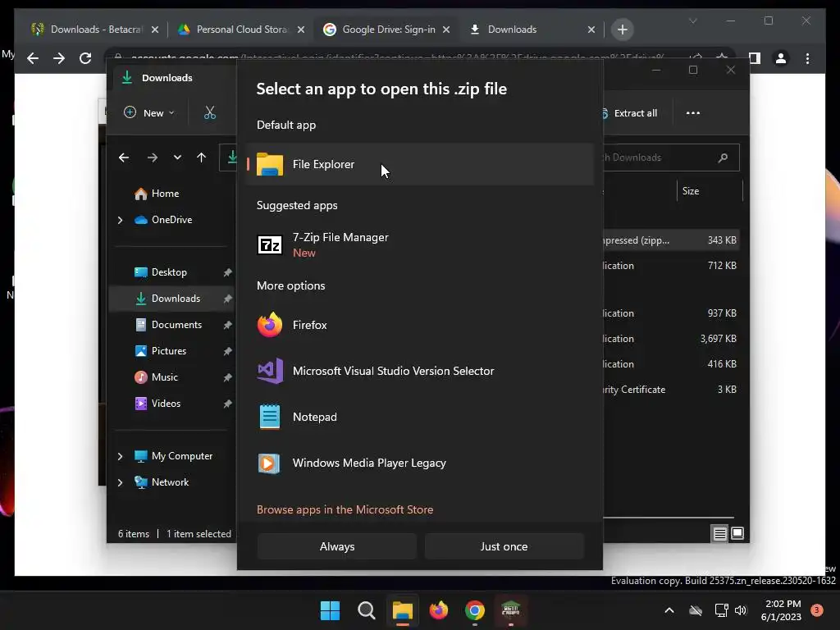Close the Google Drive: Sign-in tab
Image resolution: width=840 pixels, height=630 pixels.
tap(446, 30)
